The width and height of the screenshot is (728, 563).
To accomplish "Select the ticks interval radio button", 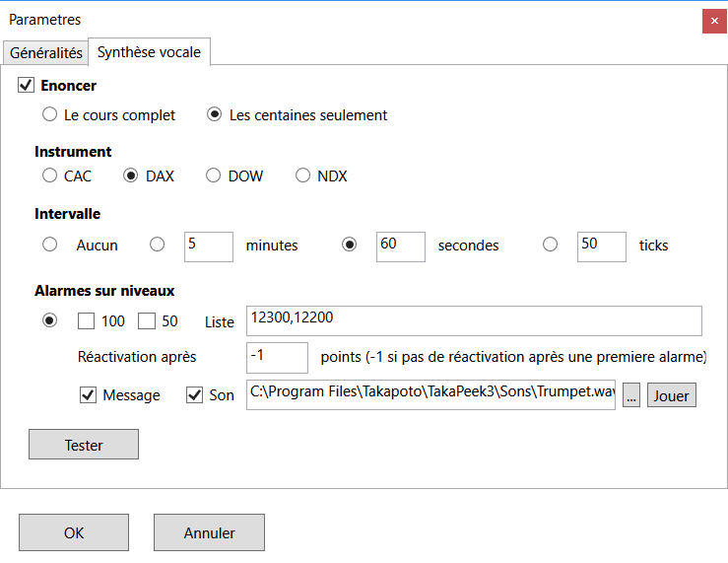I will 551,246.
